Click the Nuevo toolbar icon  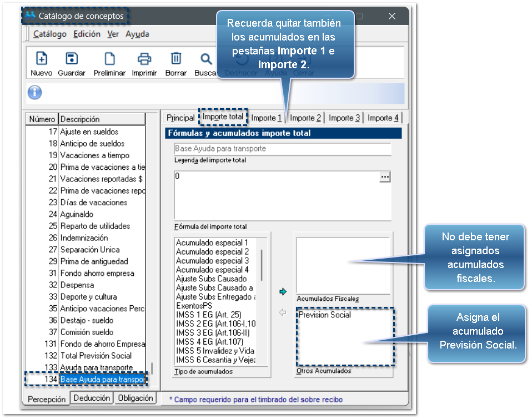[x=41, y=59]
